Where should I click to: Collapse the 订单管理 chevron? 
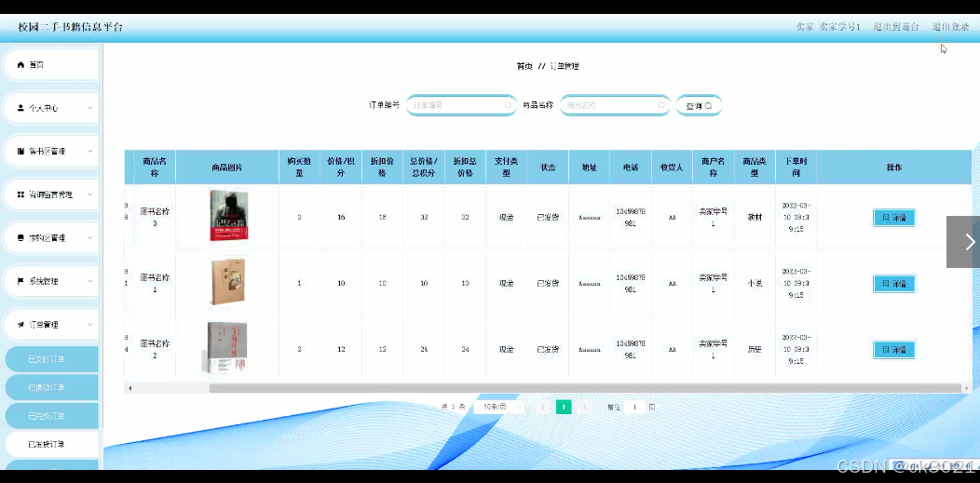click(x=89, y=325)
